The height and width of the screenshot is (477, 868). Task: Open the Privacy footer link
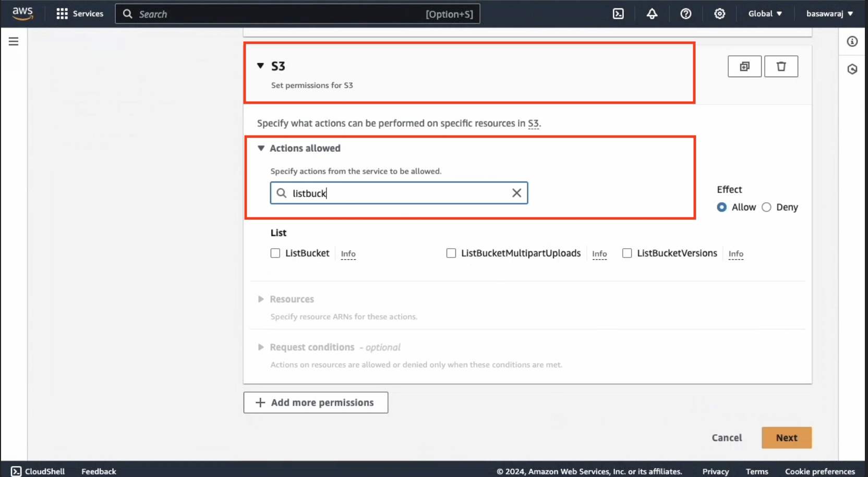(x=715, y=471)
